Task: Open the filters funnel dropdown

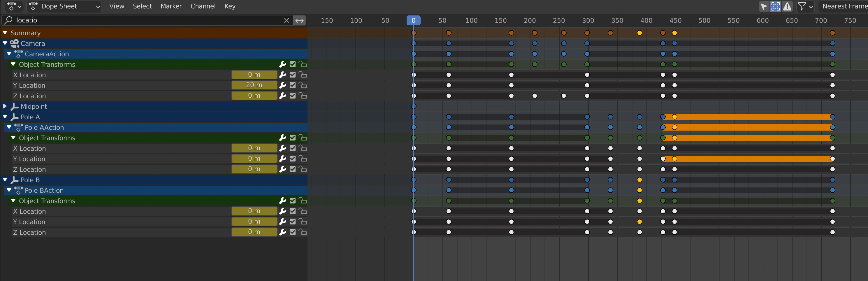Action: click(805, 6)
